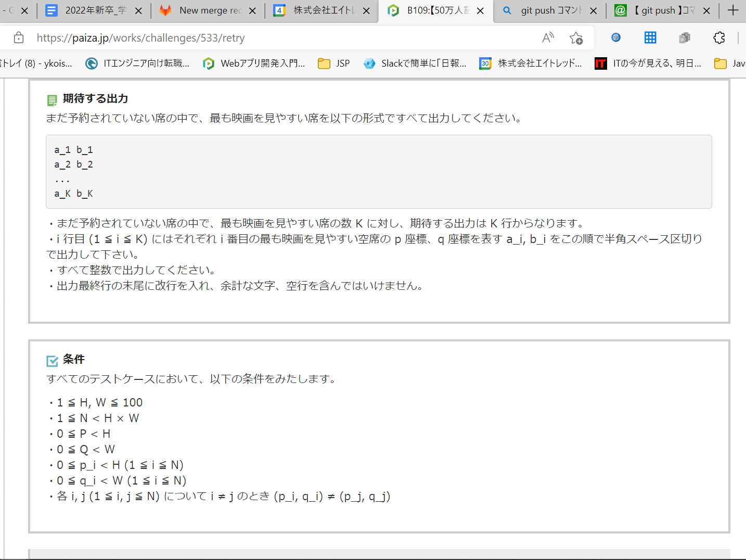746x560 pixels.
Task: Open the git push コマンド search tab
Action: [549, 10]
